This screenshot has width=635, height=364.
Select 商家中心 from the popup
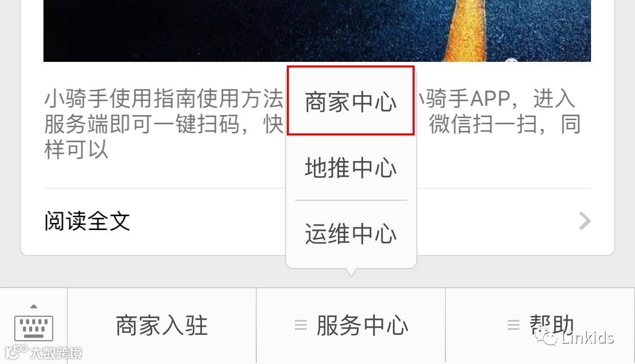click(x=351, y=101)
